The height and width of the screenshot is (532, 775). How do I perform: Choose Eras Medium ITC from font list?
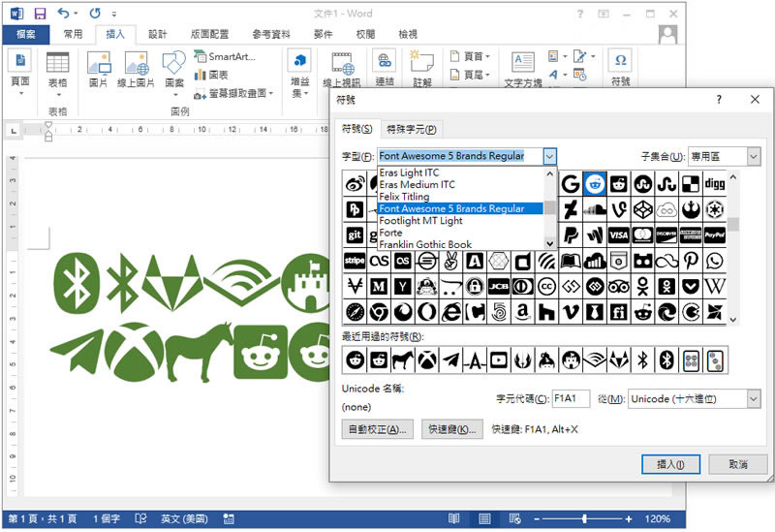461,184
